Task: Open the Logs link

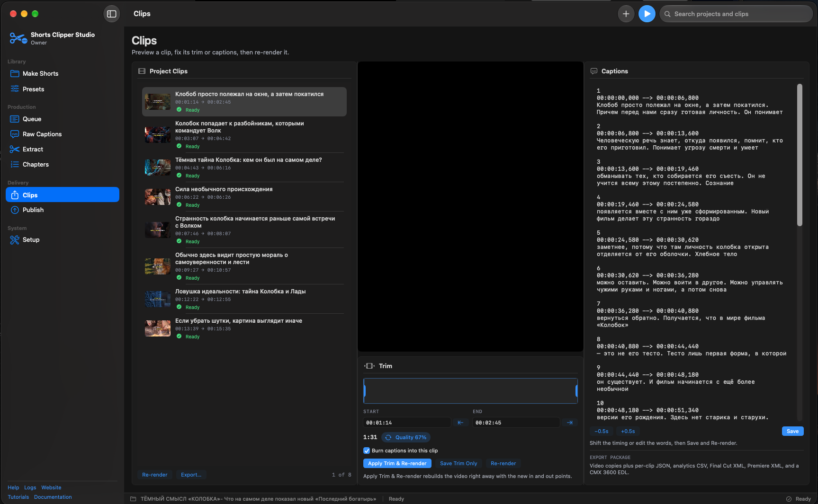Action: click(x=30, y=487)
